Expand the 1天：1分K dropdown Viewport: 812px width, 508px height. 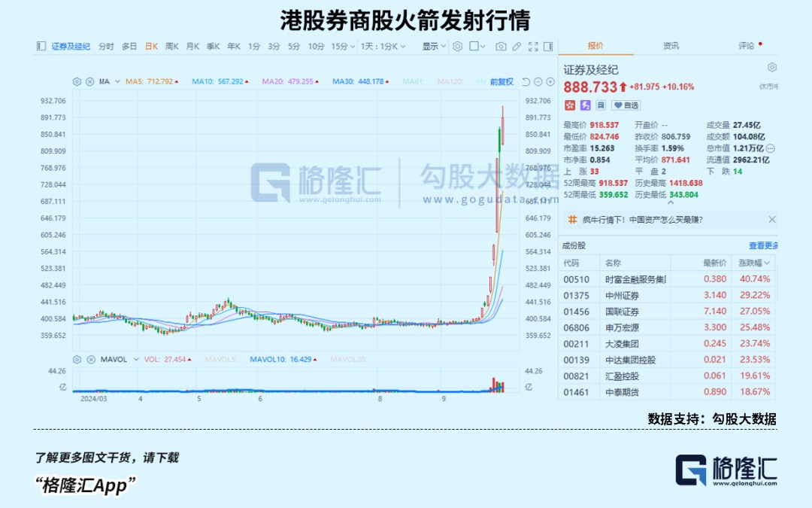click(403, 47)
